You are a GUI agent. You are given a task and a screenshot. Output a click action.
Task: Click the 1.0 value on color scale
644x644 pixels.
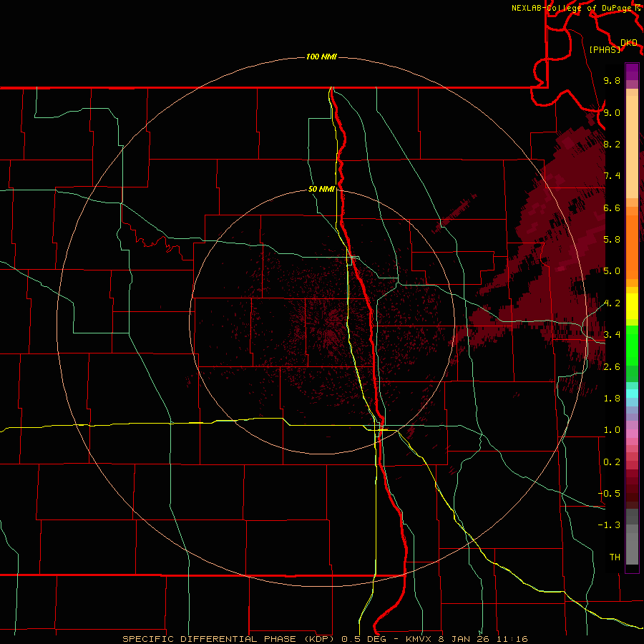612,430
